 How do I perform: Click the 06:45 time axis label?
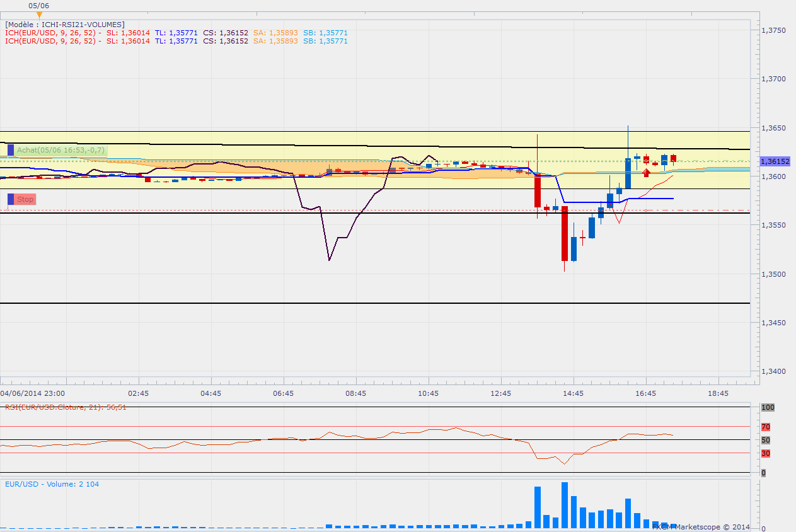[x=283, y=393]
